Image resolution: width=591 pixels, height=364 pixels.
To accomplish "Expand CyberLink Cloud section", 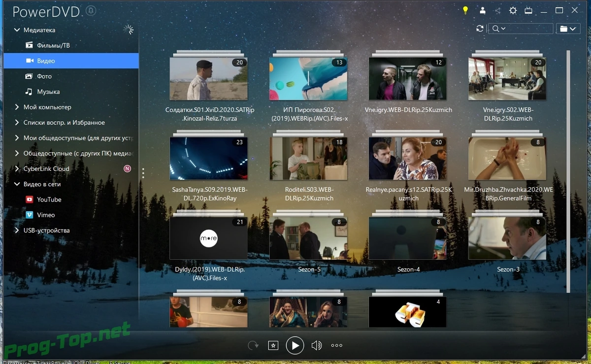I will coord(17,169).
